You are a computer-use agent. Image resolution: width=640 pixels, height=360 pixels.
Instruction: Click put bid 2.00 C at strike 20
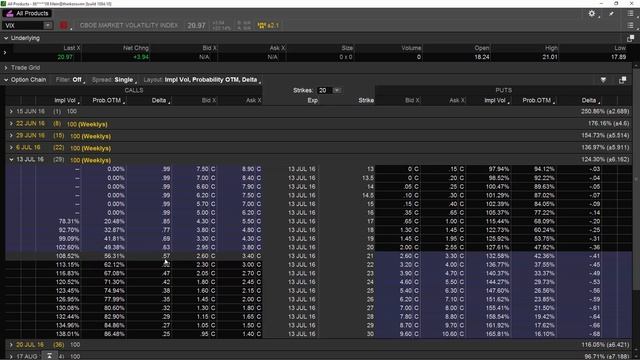pyautogui.click(x=408, y=247)
